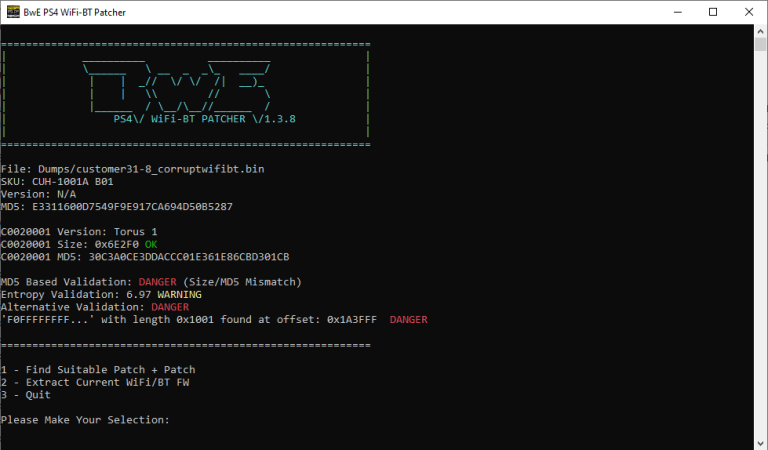This screenshot has height=450, width=768.
Task: Click the 'PS4 WiFi-BT PATCHER 1.3.8' banner text
Action: pyautogui.click(x=204, y=119)
